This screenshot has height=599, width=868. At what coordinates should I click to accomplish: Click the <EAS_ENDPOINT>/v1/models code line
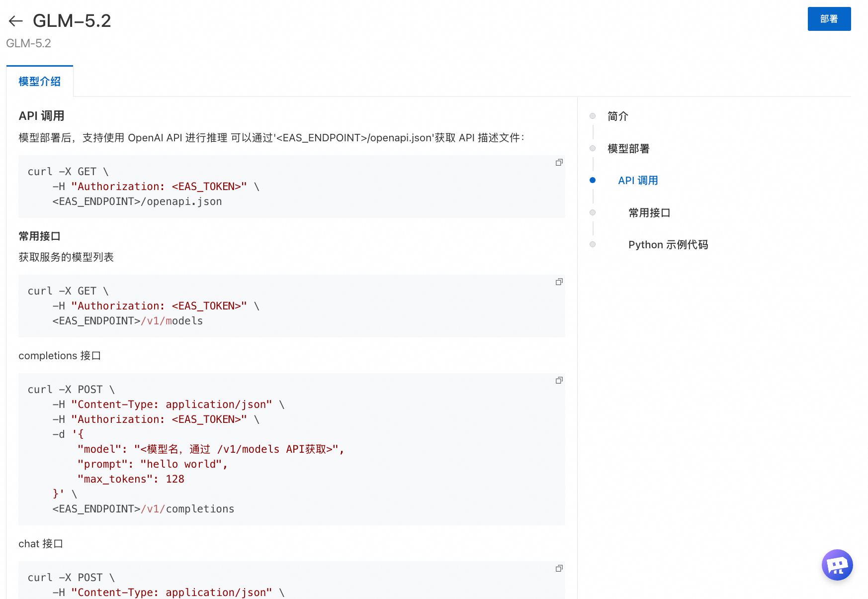128,321
